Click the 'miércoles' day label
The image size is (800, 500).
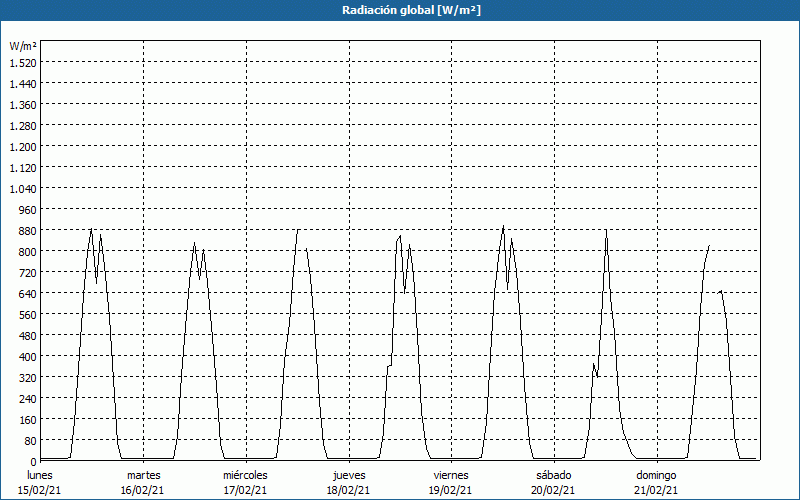pyautogui.click(x=245, y=475)
